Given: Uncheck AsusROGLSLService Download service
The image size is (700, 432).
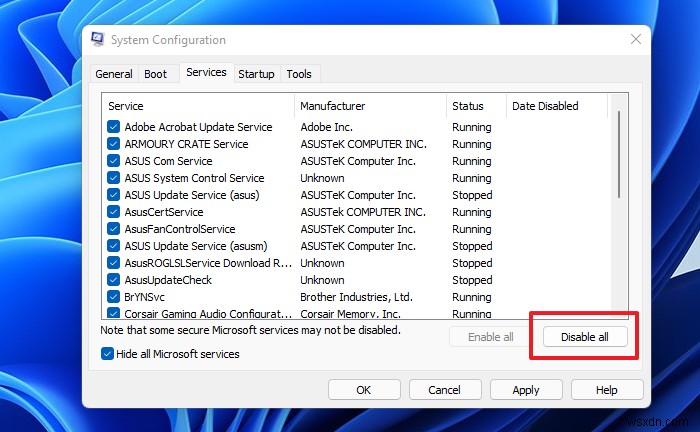Looking at the screenshot, I should (x=113, y=263).
